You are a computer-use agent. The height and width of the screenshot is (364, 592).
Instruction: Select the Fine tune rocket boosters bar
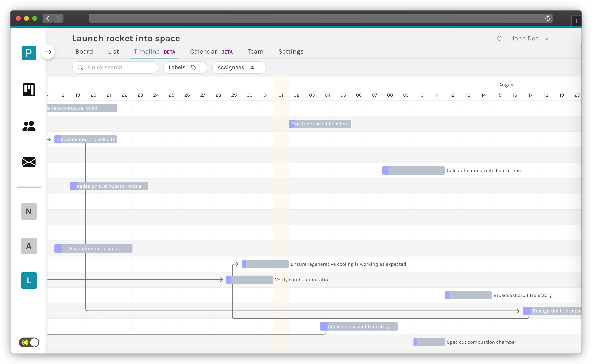click(x=319, y=124)
